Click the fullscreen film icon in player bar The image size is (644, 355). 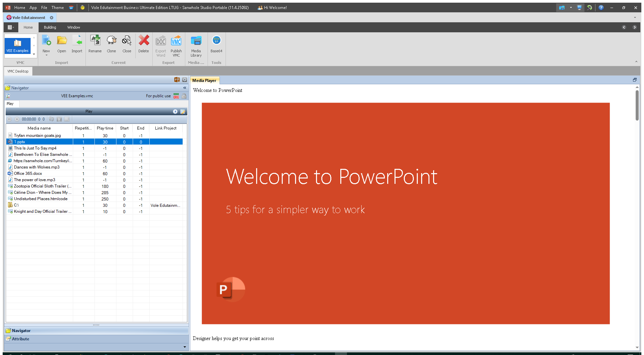pos(67,119)
